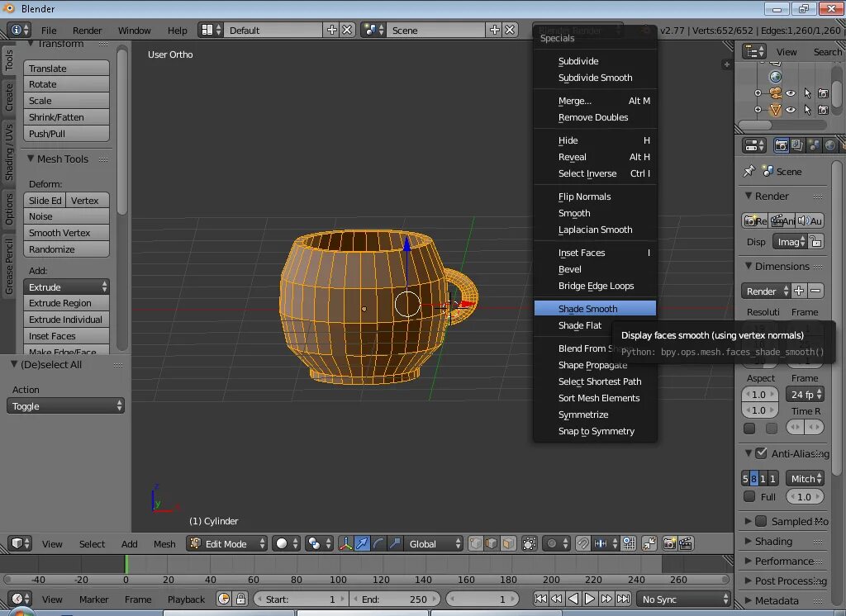Switch to the Render properties camera tab
The width and height of the screenshot is (846, 616).
(x=782, y=145)
